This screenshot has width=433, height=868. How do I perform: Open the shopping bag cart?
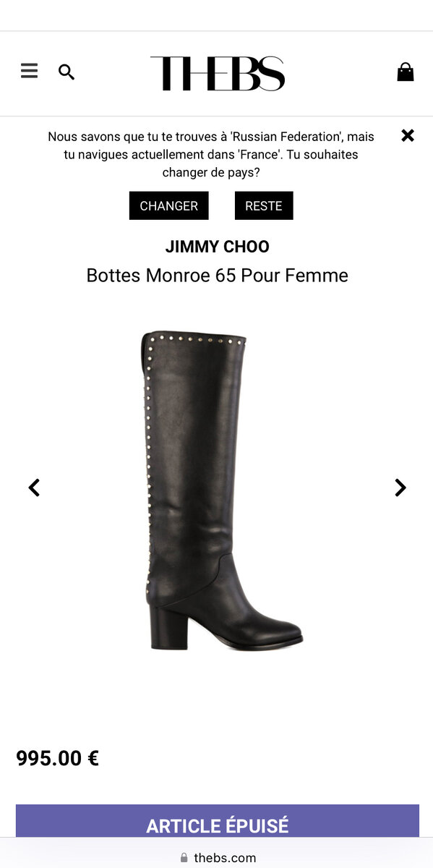(x=406, y=72)
